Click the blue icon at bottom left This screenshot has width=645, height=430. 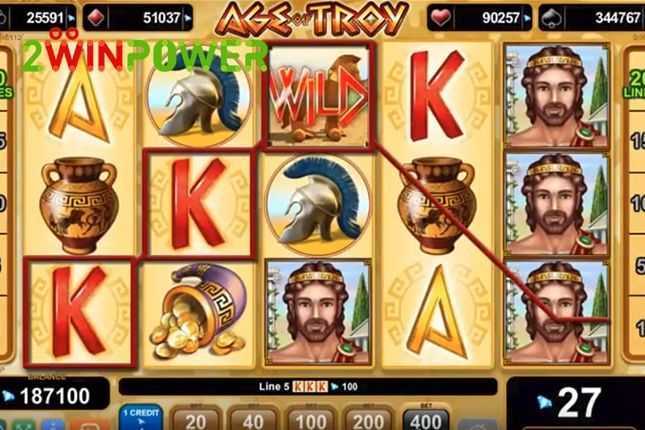pos(53,425)
